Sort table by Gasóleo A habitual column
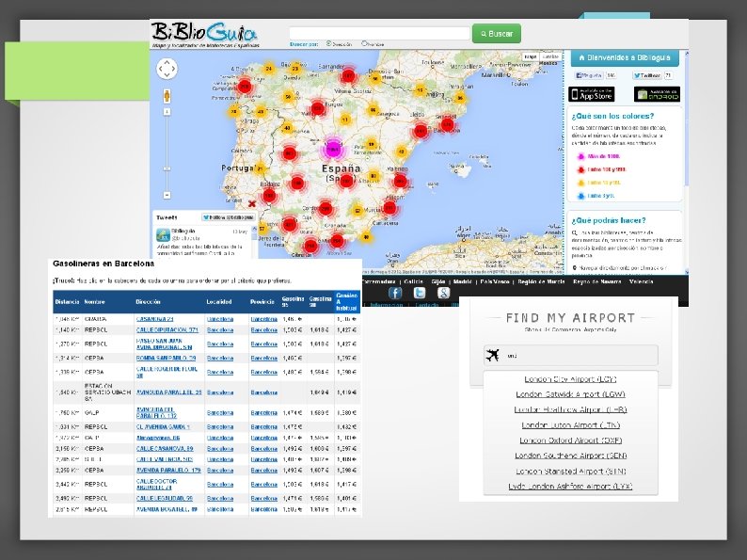Image resolution: width=747 pixels, height=560 pixels. click(347, 302)
